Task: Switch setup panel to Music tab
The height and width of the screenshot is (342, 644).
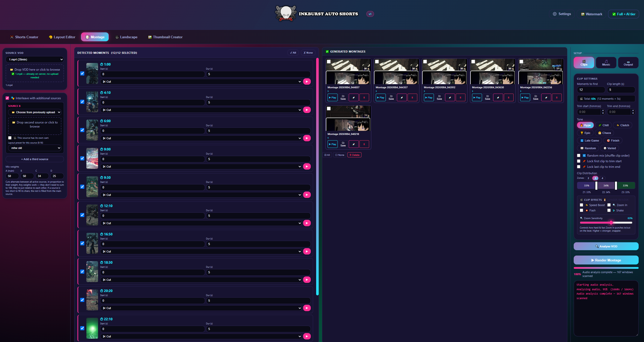Action: pos(606,63)
